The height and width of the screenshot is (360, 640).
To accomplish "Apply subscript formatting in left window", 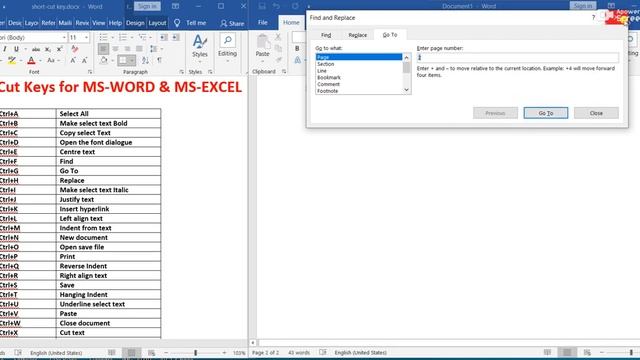I will pyautogui.click(x=48, y=49).
